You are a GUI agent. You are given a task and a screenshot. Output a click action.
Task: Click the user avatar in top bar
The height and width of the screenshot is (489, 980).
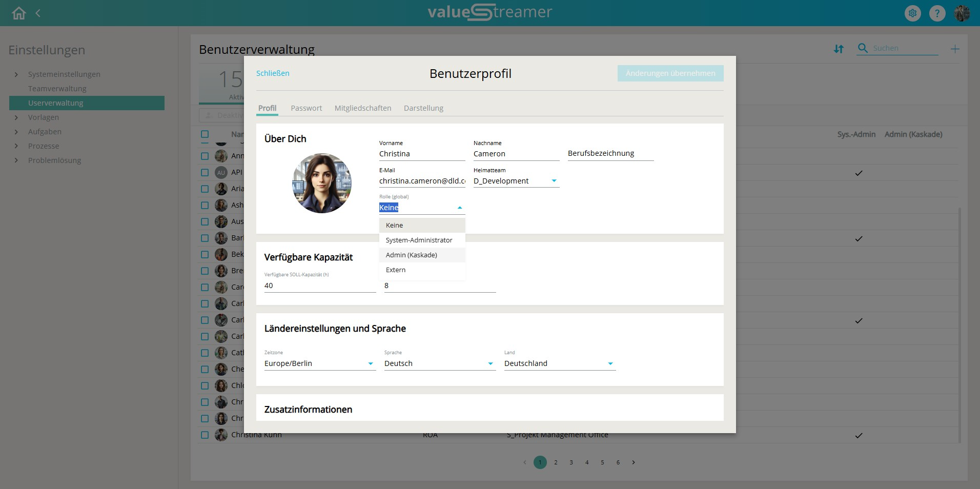[962, 13]
